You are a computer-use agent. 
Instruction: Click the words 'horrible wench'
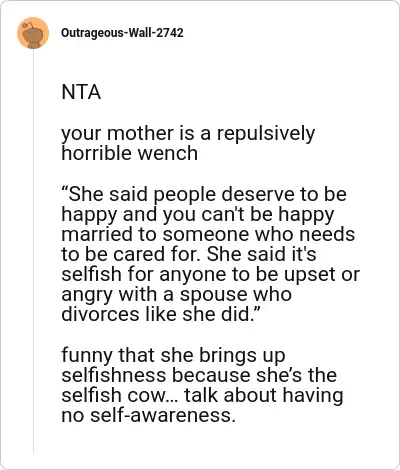click(x=130, y=153)
